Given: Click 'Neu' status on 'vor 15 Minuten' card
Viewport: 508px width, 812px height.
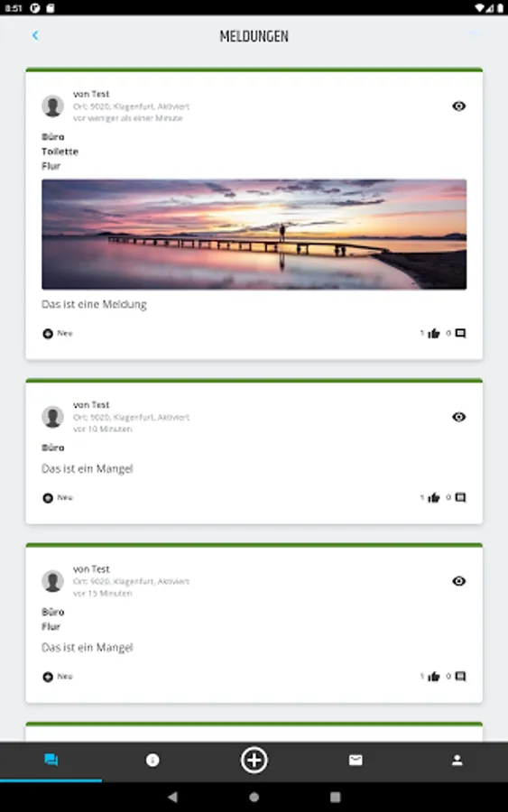Looking at the screenshot, I should tap(58, 677).
